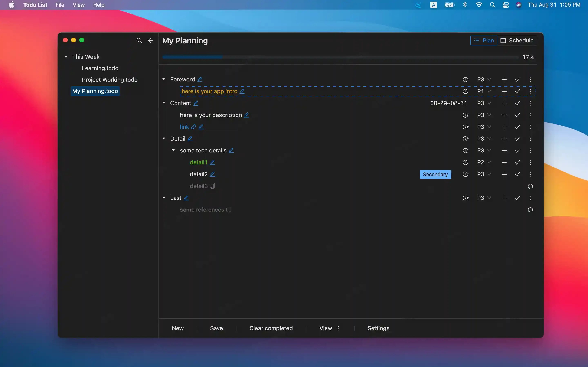This screenshot has height=367, width=588.
Task: Add sub-item to detail1 row
Action: 504,162
